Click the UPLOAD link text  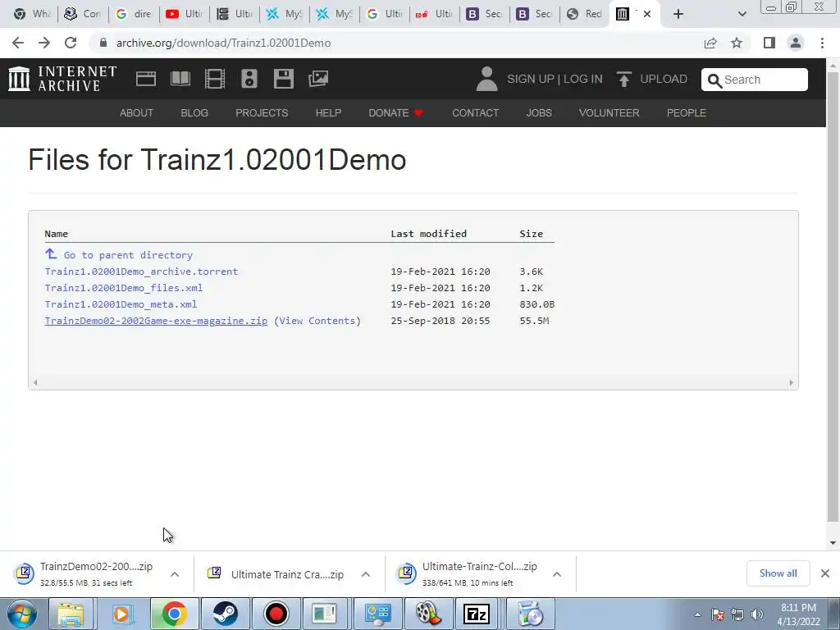(x=664, y=80)
